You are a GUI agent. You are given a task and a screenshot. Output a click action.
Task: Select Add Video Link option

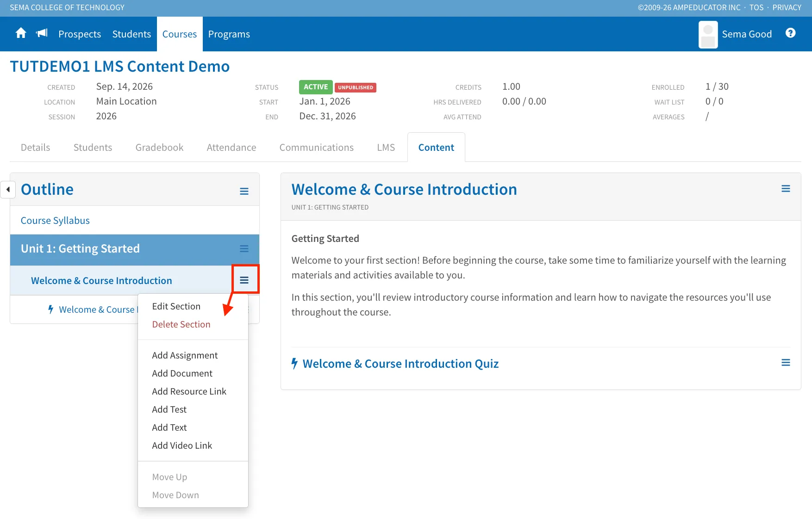coord(182,445)
